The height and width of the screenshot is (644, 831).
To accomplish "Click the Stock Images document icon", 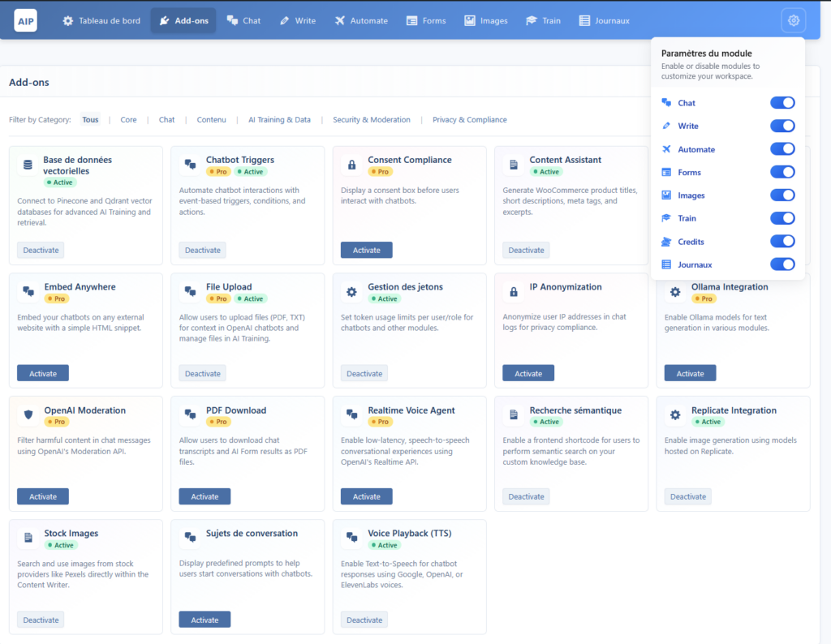I will point(28,538).
